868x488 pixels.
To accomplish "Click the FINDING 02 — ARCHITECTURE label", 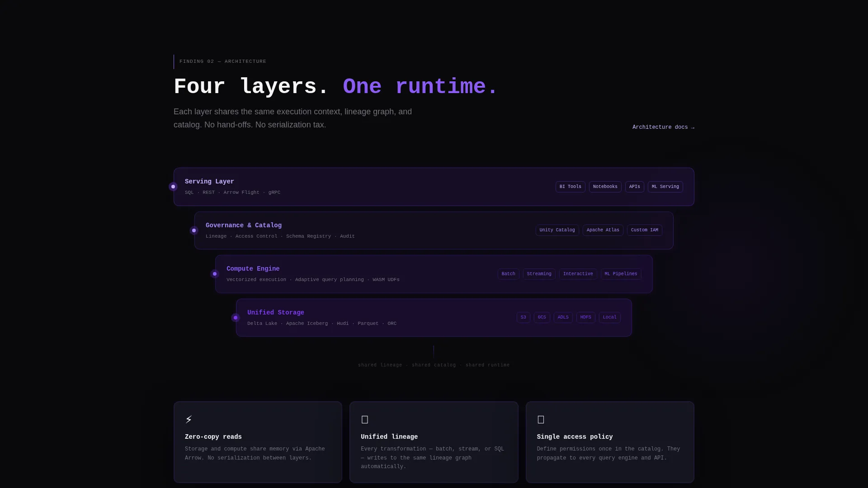I will [x=223, y=61].
